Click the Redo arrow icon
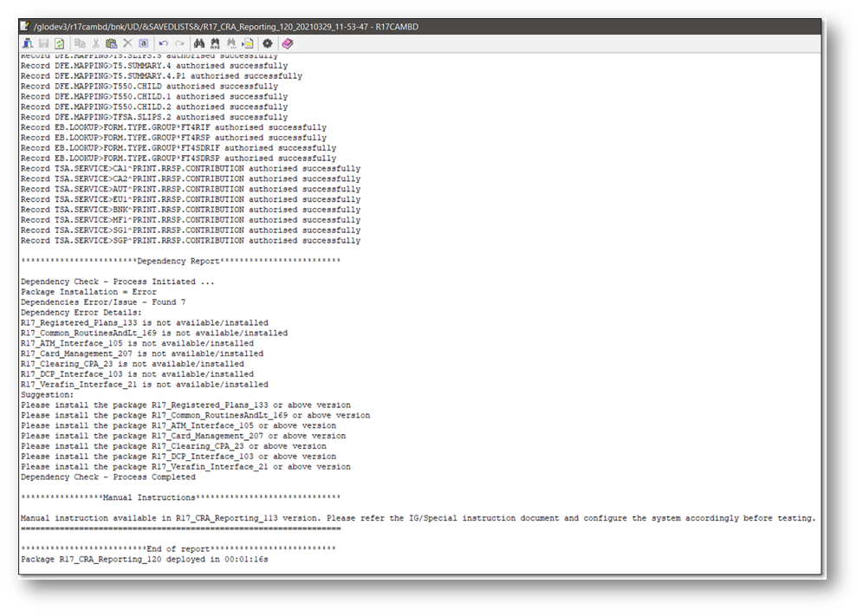 point(179,43)
